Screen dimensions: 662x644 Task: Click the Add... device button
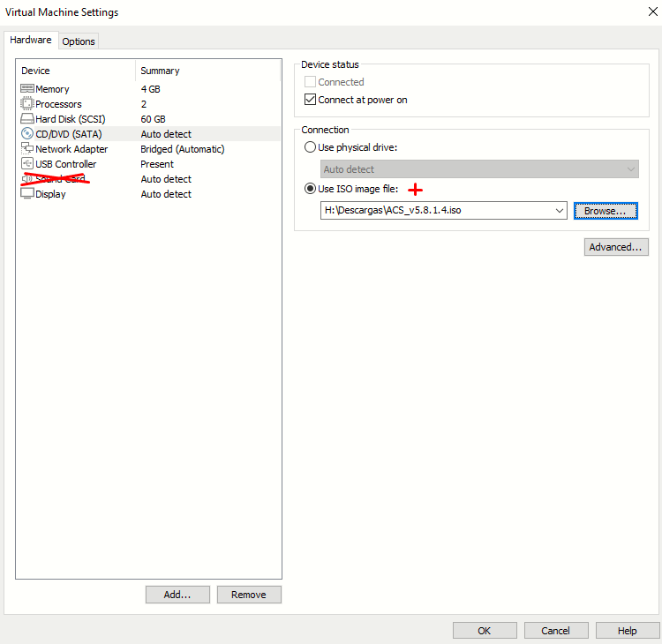click(177, 595)
